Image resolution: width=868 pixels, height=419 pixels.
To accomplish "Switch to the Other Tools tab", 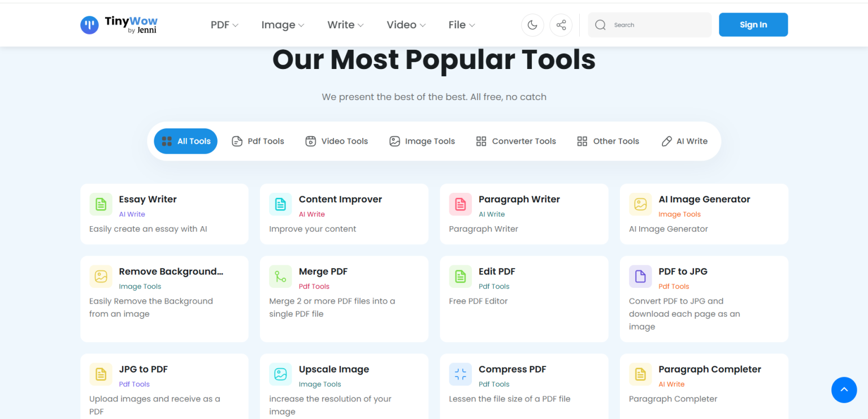I will click(x=608, y=141).
